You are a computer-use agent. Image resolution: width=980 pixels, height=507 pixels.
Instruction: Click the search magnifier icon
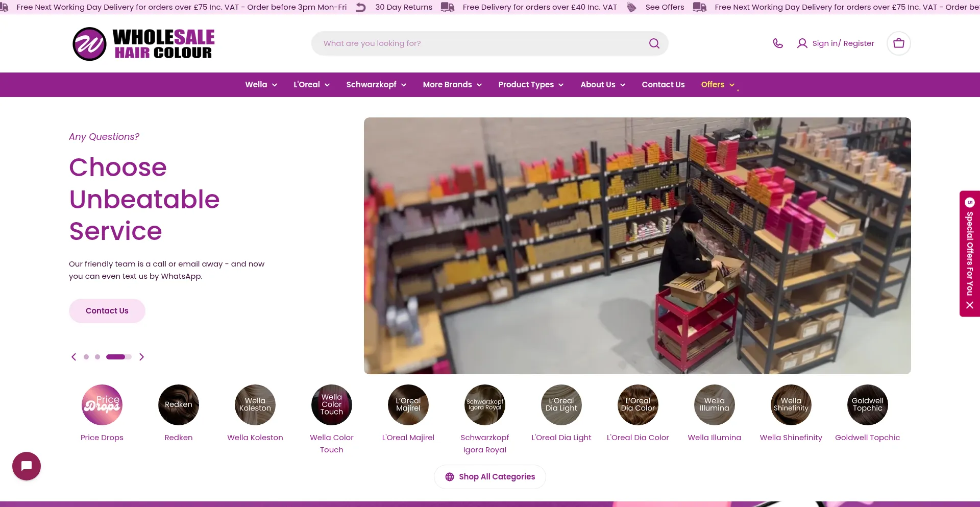[x=654, y=43]
